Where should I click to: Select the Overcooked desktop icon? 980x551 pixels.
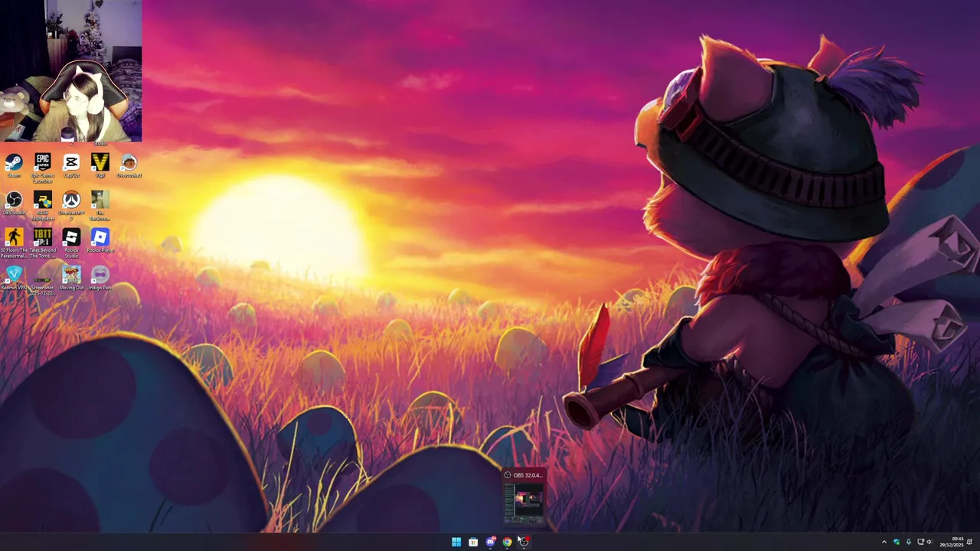point(129,166)
